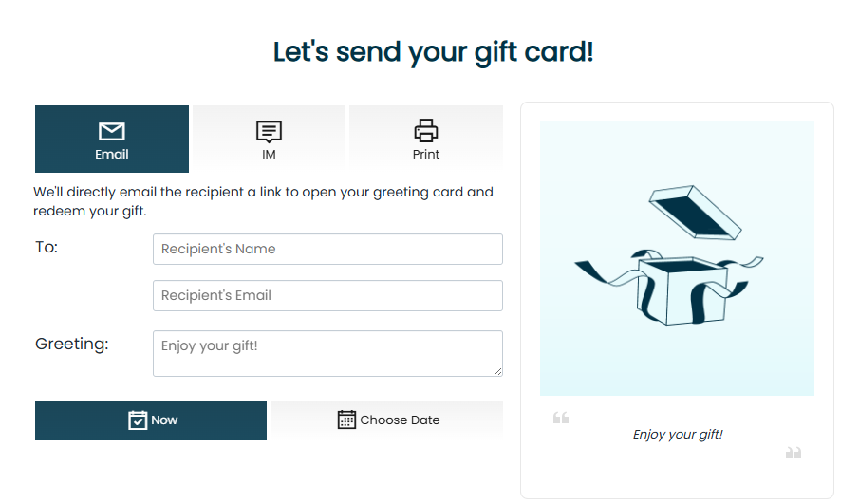This screenshot has height=504, width=859.
Task: Click the calendar checkmark icon beside Now
Action: 138,420
